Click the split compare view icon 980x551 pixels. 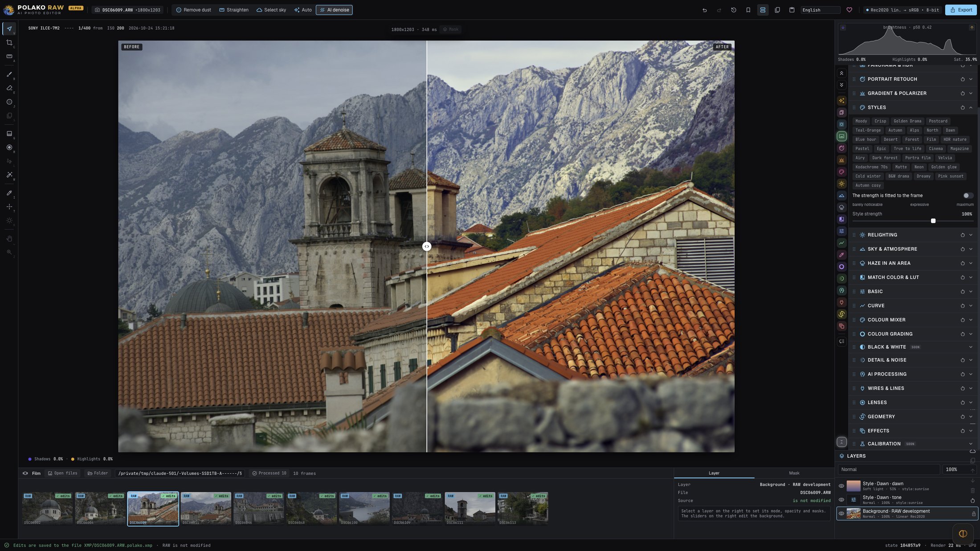coord(763,10)
